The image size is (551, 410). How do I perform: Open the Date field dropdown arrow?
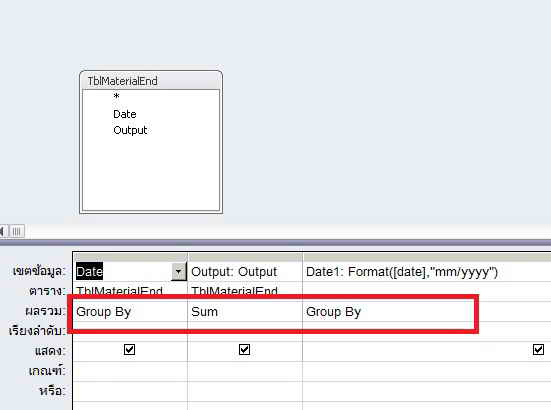click(179, 271)
